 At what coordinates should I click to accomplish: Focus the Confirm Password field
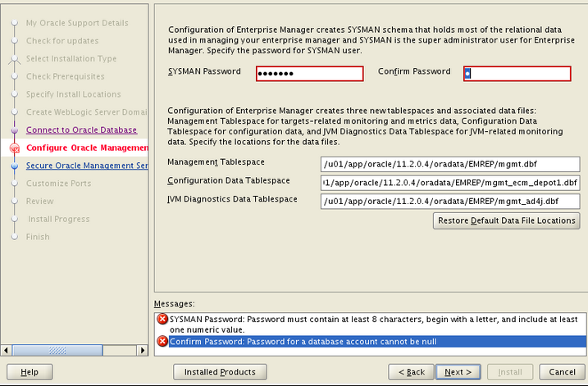point(517,74)
